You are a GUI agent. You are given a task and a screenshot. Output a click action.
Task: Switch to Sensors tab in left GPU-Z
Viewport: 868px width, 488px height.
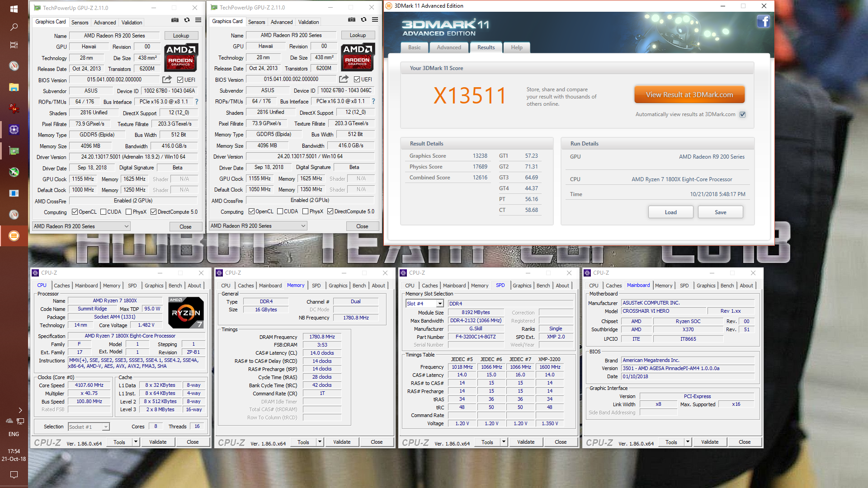pyautogui.click(x=80, y=23)
